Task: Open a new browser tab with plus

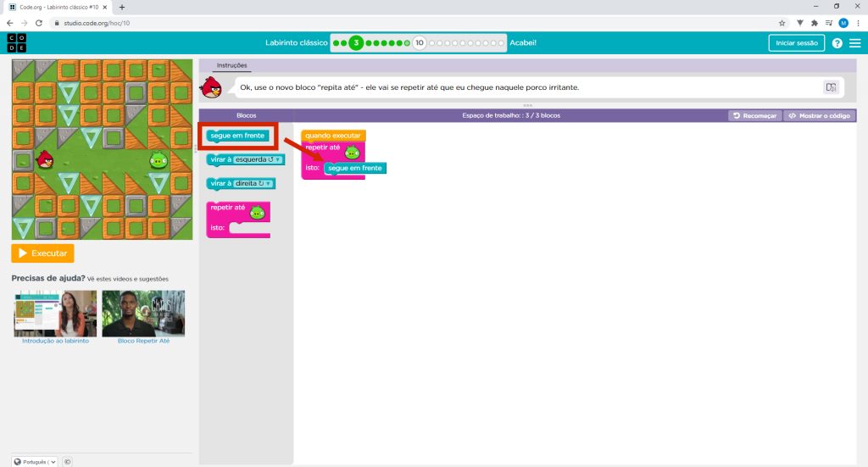Action: click(x=122, y=7)
